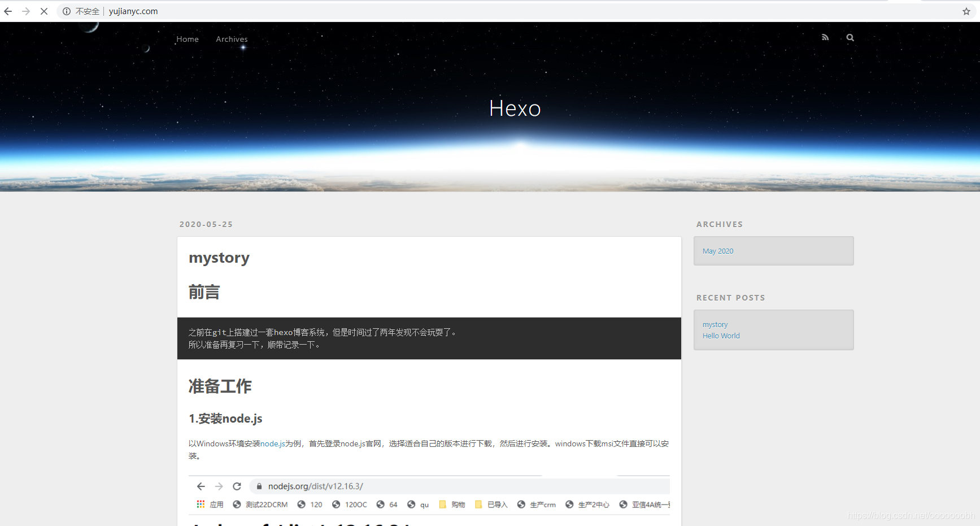Stop page loading with the X icon
Viewport: 980px width, 526px height.
44,11
